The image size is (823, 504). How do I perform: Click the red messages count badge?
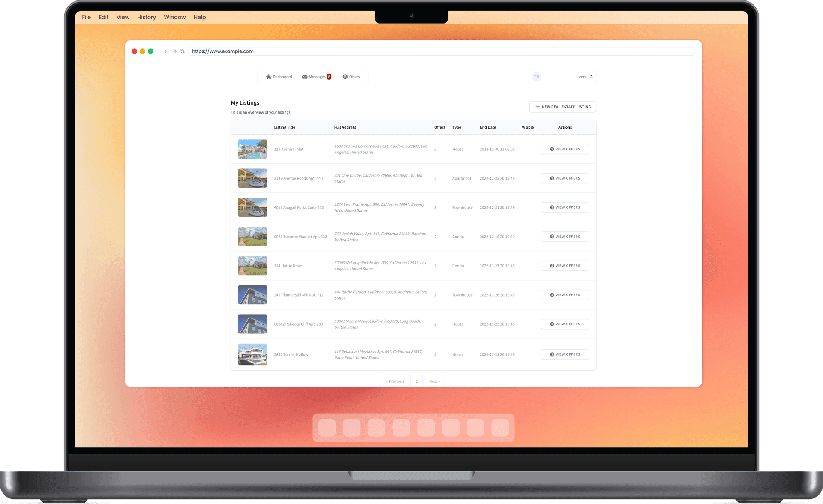click(x=329, y=77)
